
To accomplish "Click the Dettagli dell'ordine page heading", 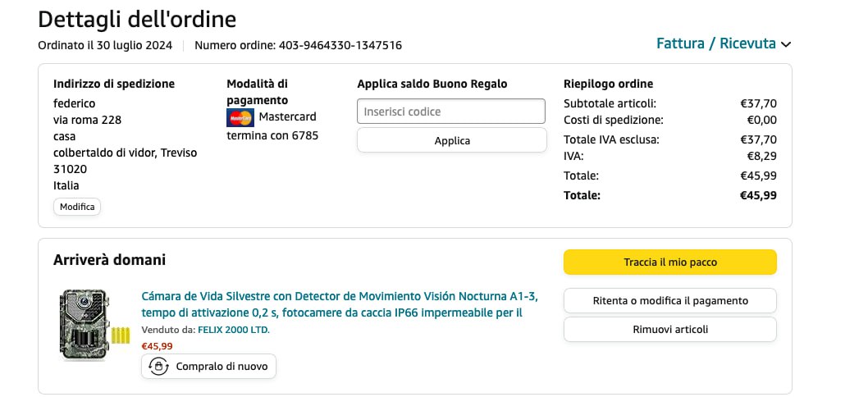I will pos(137,20).
